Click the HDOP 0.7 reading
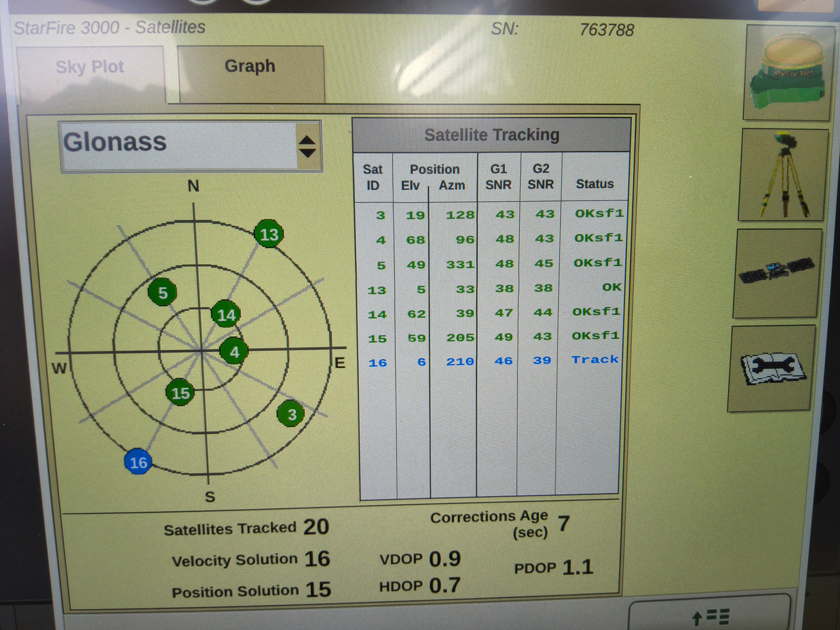840x630 pixels. click(x=420, y=585)
